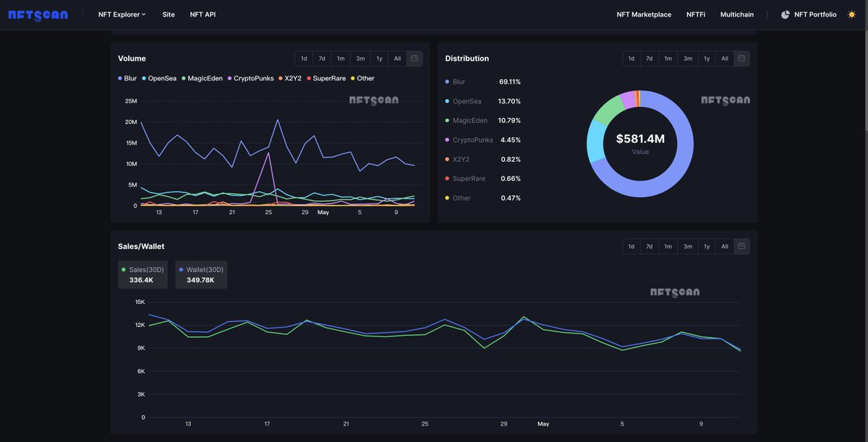Select All range in Sales/Wallet panel
Viewport: 868px width, 442px height.
[x=725, y=247]
